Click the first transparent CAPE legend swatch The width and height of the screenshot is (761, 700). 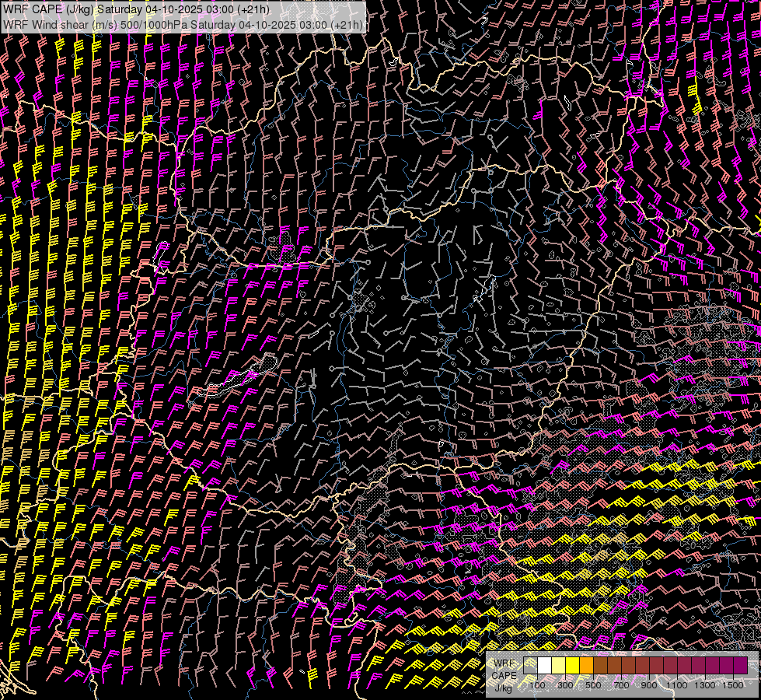(530, 665)
